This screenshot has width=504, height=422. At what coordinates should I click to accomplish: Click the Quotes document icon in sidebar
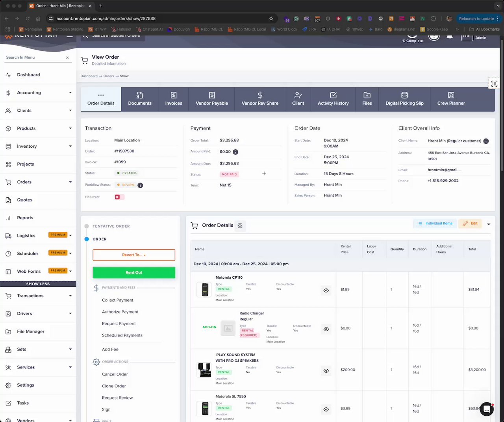[8, 200]
